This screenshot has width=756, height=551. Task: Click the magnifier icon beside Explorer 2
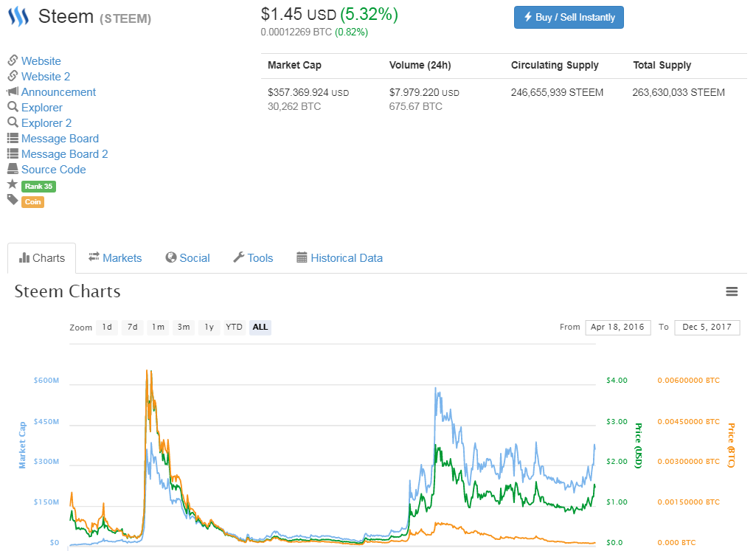tap(13, 122)
